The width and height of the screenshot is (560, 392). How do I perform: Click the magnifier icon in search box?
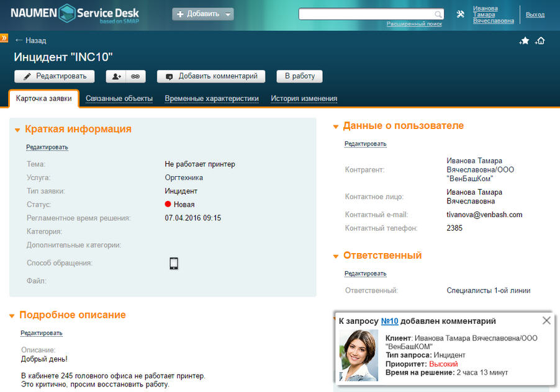pyautogui.click(x=438, y=14)
